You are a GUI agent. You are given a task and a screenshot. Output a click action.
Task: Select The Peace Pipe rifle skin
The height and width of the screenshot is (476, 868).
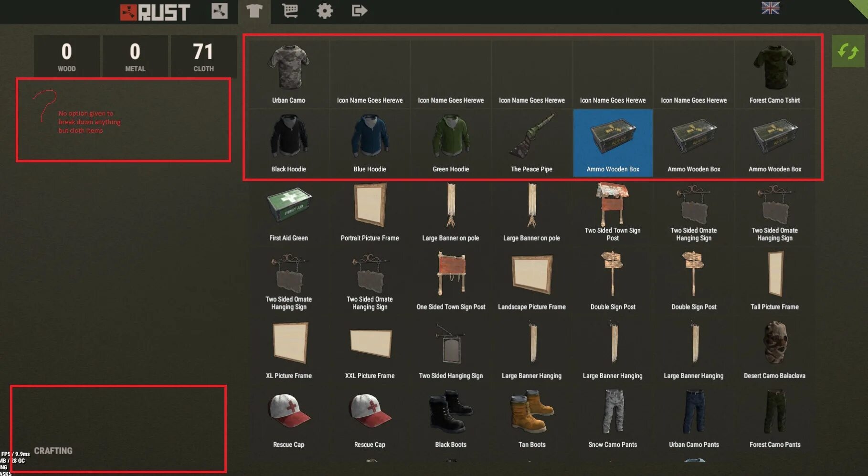coord(531,142)
